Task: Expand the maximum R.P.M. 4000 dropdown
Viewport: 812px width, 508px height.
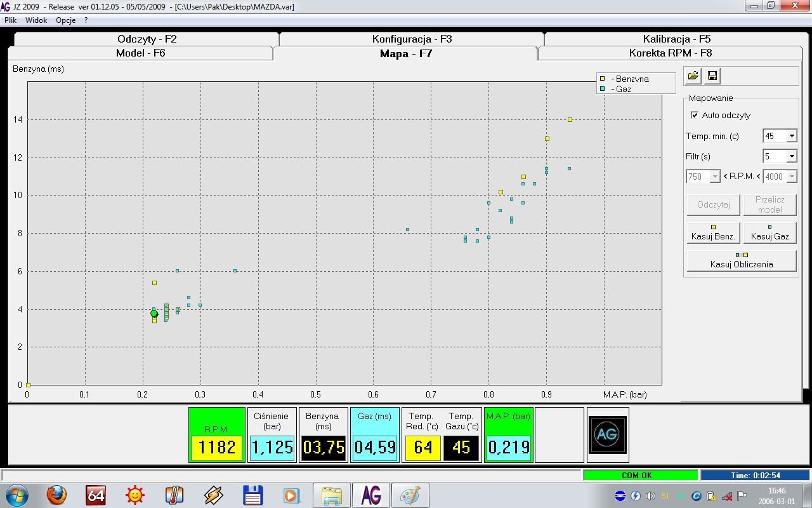Action: 791,177
